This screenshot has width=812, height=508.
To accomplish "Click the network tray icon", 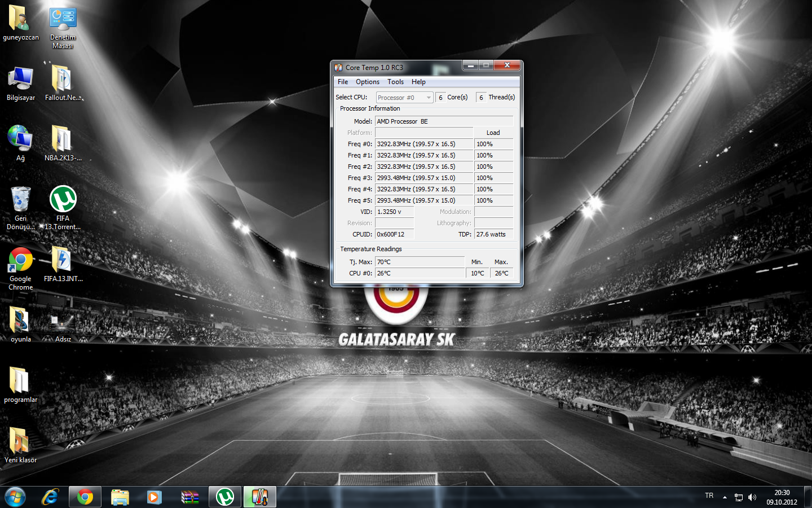I will (x=739, y=497).
